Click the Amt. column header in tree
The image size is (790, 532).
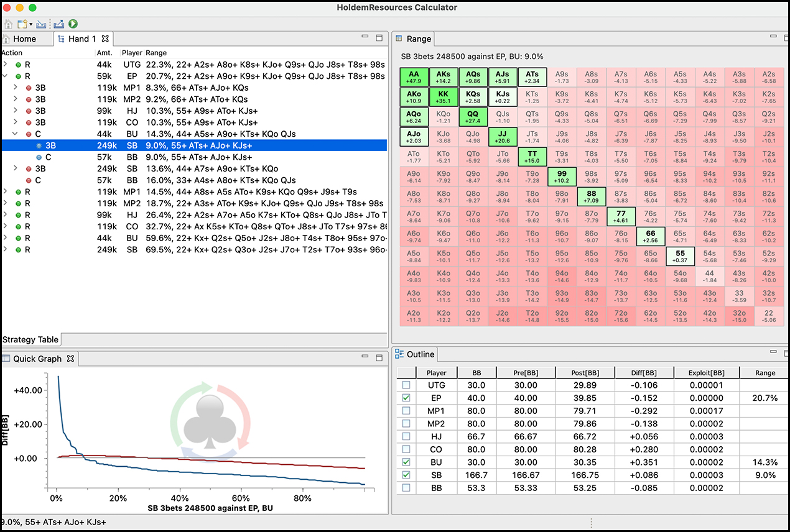(104, 53)
